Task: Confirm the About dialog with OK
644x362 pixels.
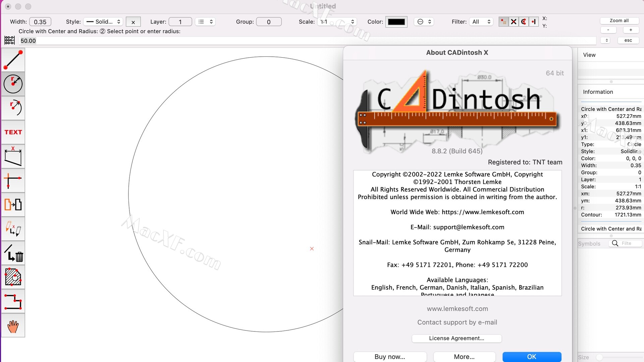Action: click(532, 357)
